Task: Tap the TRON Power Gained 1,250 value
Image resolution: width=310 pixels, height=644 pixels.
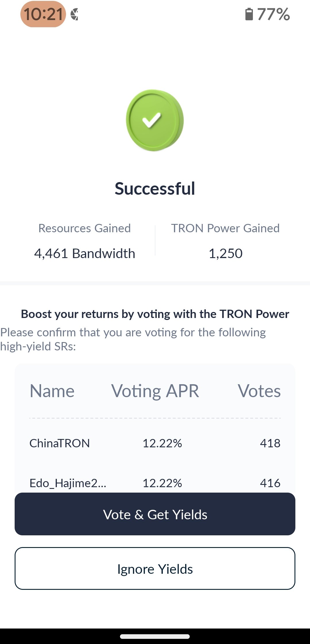Action: tap(226, 253)
